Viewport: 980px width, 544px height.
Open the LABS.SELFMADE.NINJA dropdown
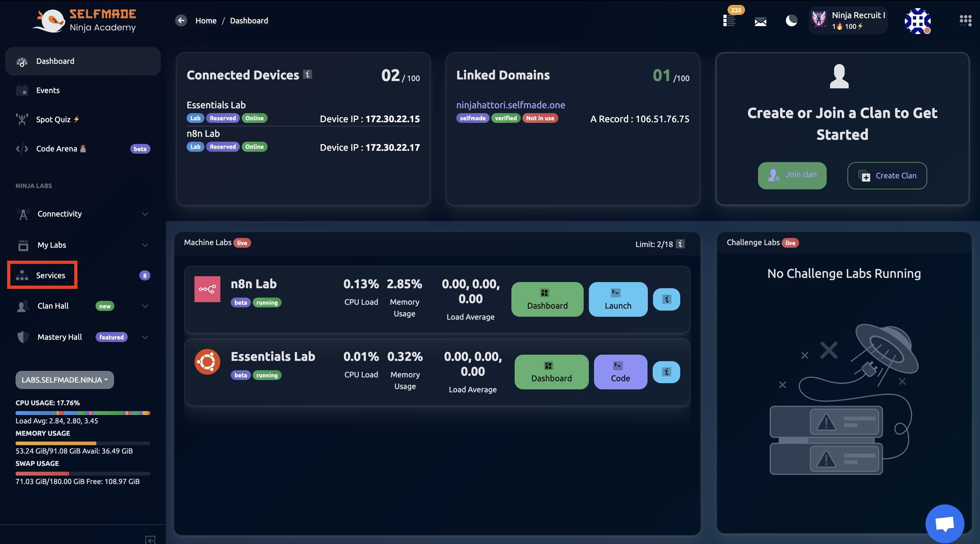(x=65, y=380)
